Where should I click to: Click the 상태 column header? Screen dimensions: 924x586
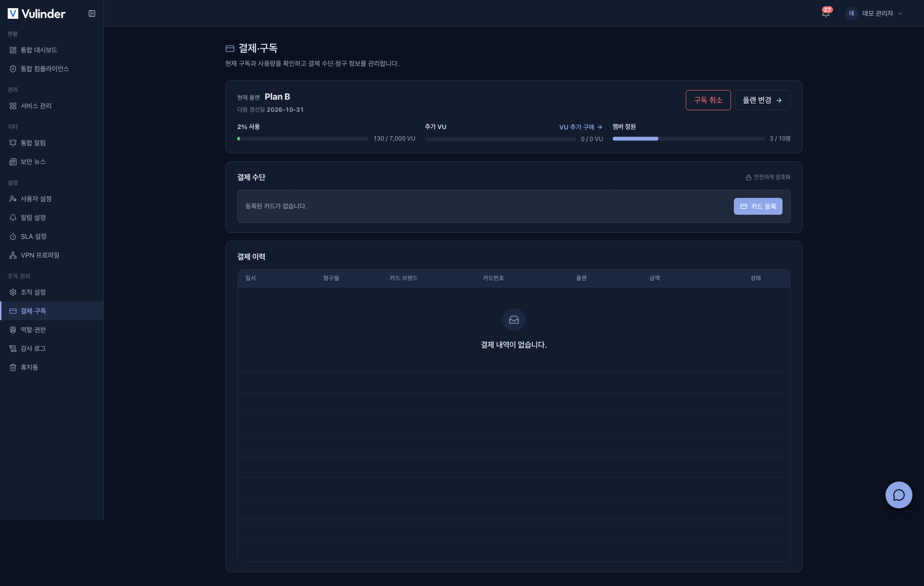click(756, 278)
